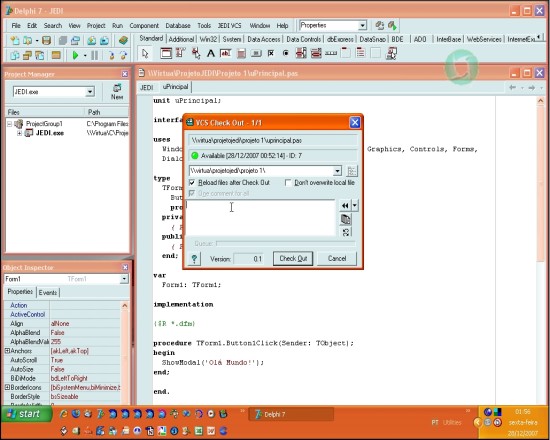This screenshot has height=440, width=550.
Task: Expand the Anchors property
Action: pos(7,351)
